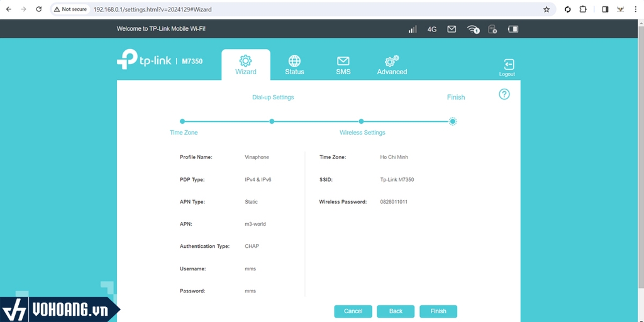Image resolution: width=644 pixels, height=322 pixels.
Task: Select the m3-world APN value
Action: [255, 225]
